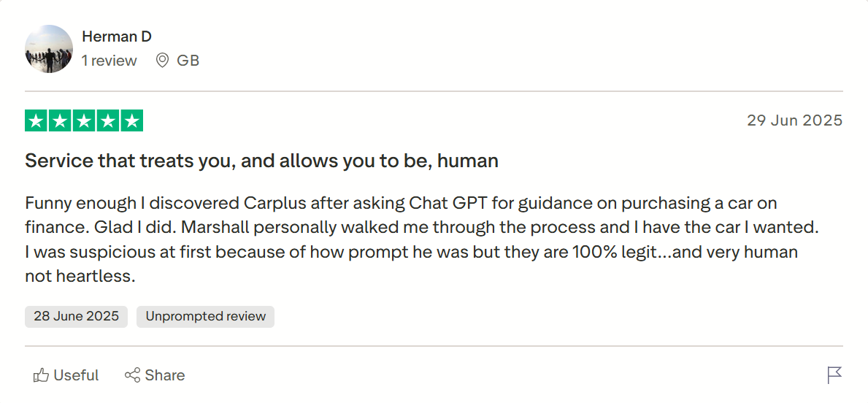
Task: Click the third green rating star
Action: click(x=84, y=121)
